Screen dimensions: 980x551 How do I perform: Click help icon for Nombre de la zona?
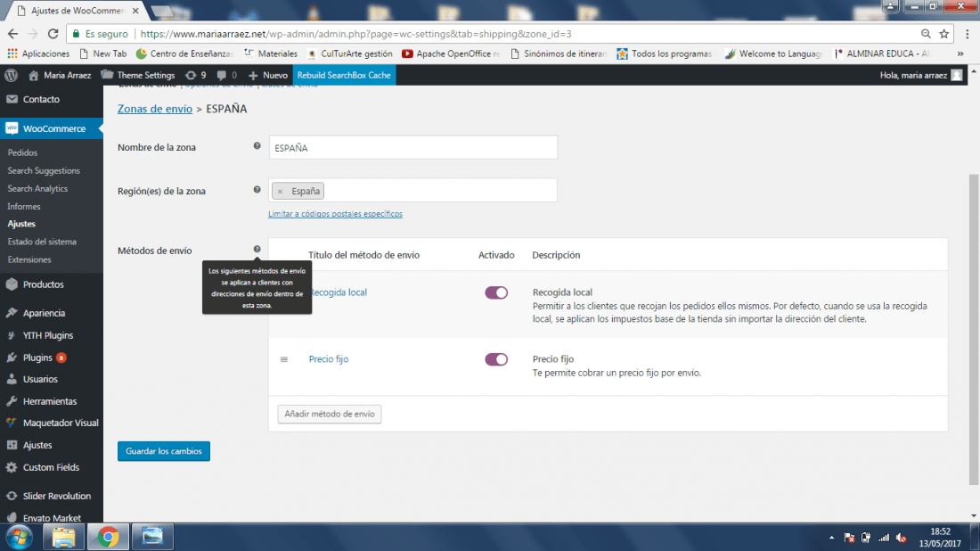(257, 145)
